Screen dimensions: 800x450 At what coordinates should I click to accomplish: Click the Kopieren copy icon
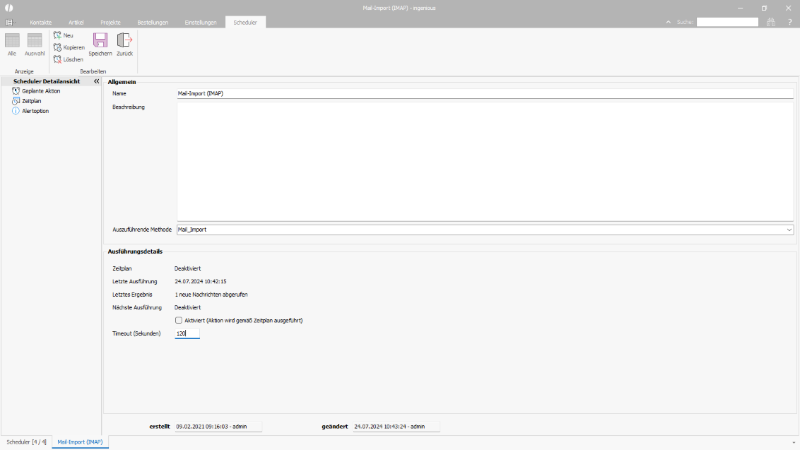point(69,47)
